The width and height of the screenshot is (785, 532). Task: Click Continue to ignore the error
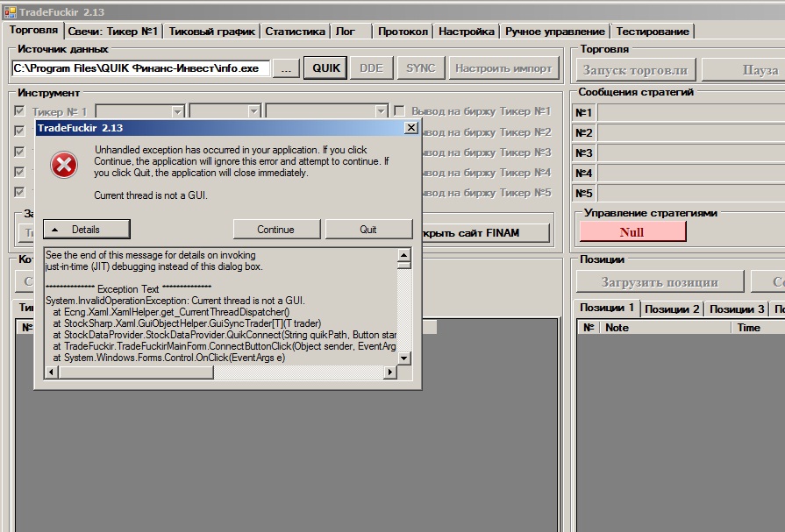[x=275, y=230]
